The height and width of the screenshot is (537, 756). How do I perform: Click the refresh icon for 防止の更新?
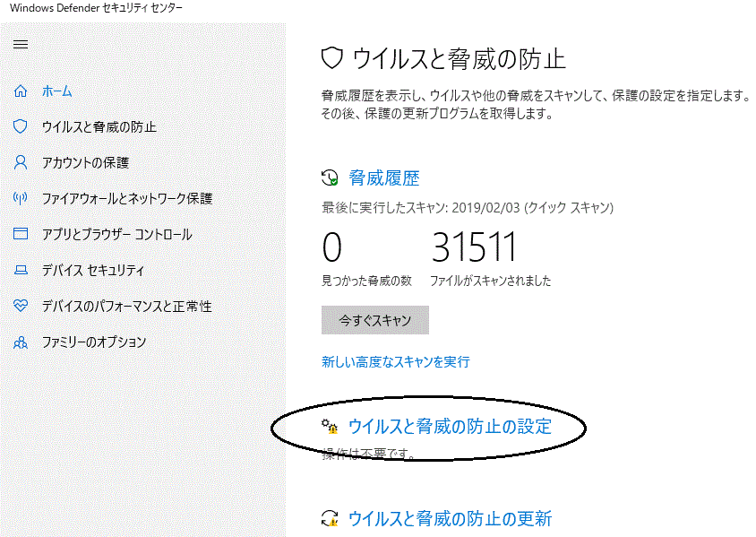(330, 519)
